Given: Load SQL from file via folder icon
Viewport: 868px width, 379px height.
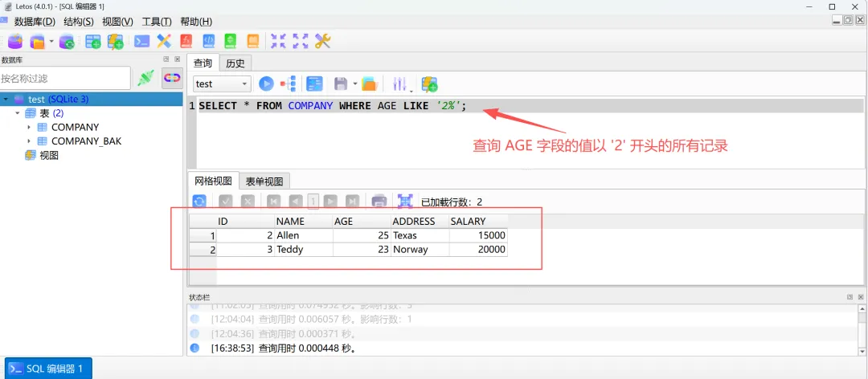Looking at the screenshot, I should coord(369,84).
